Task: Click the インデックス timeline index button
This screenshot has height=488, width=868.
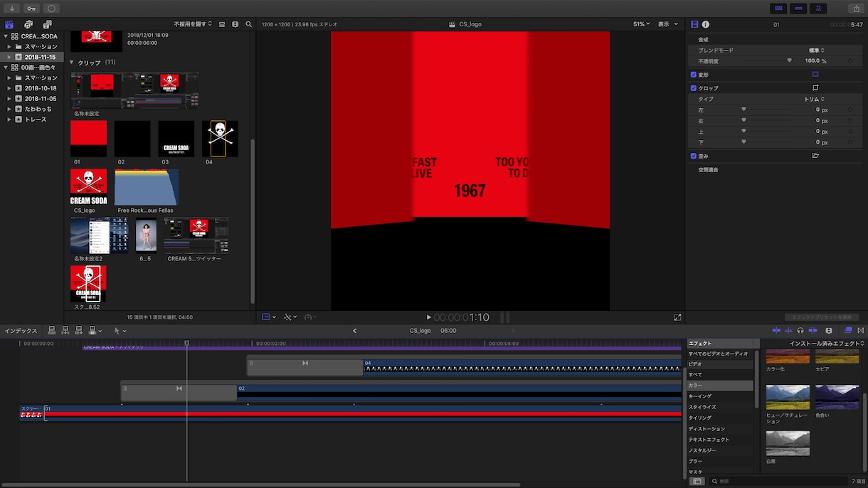Action: (x=21, y=331)
